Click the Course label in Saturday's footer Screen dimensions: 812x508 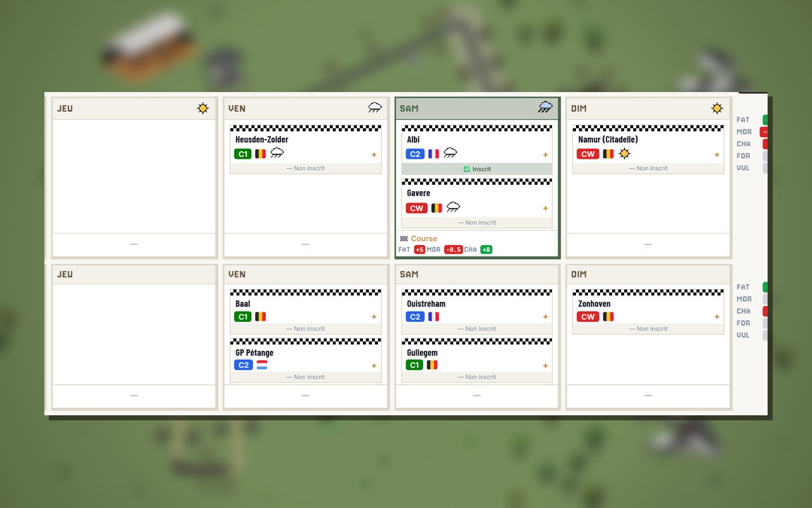424,239
